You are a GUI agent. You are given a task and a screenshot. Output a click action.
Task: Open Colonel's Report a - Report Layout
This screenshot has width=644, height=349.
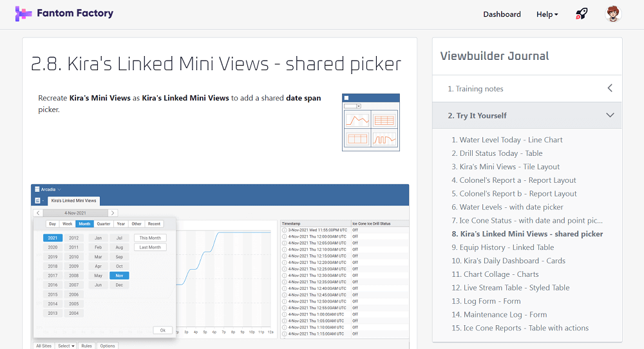coord(514,180)
